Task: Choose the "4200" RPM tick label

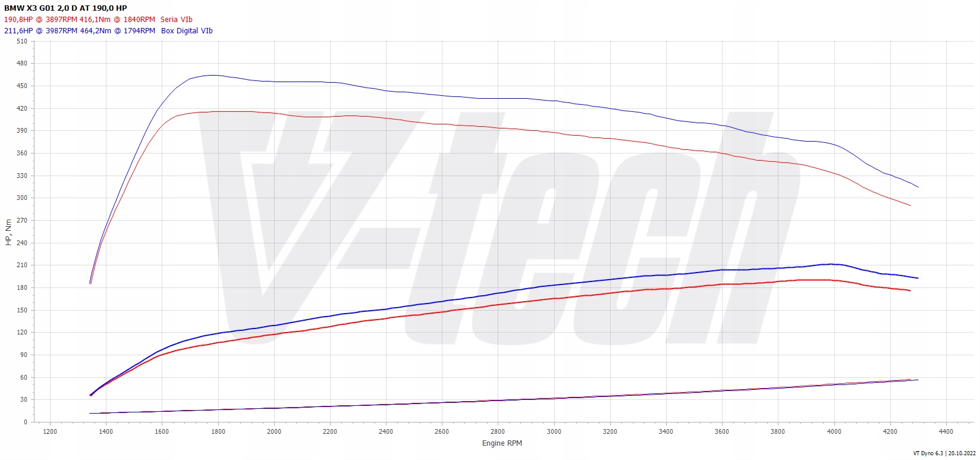Action: (x=890, y=431)
